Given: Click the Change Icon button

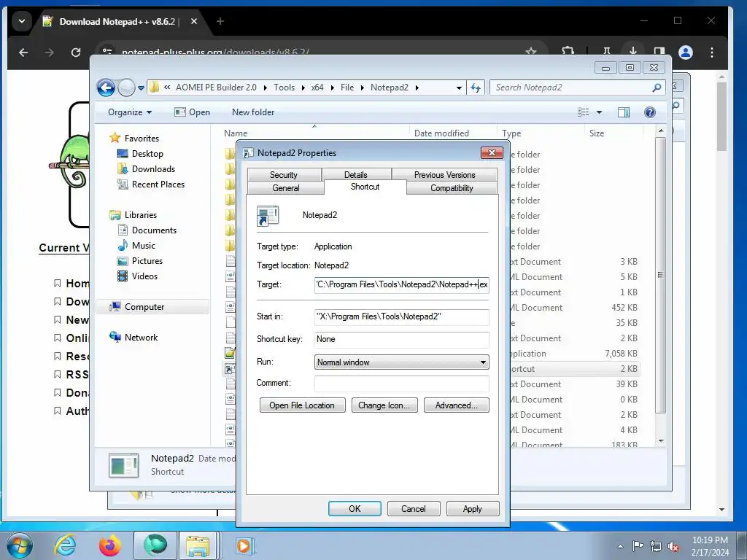Looking at the screenshot, I should pyautogui.click(x=384, y=405).
